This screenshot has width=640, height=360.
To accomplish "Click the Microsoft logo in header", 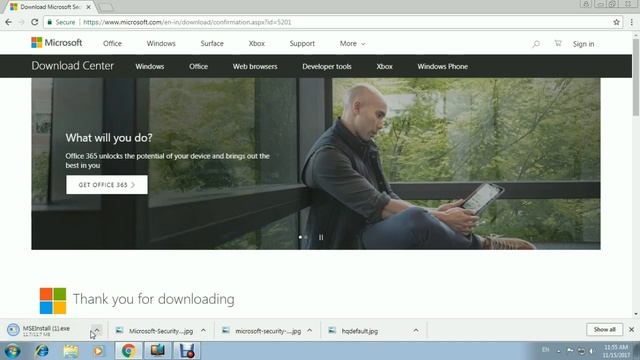I will click(x=57, y=42).
